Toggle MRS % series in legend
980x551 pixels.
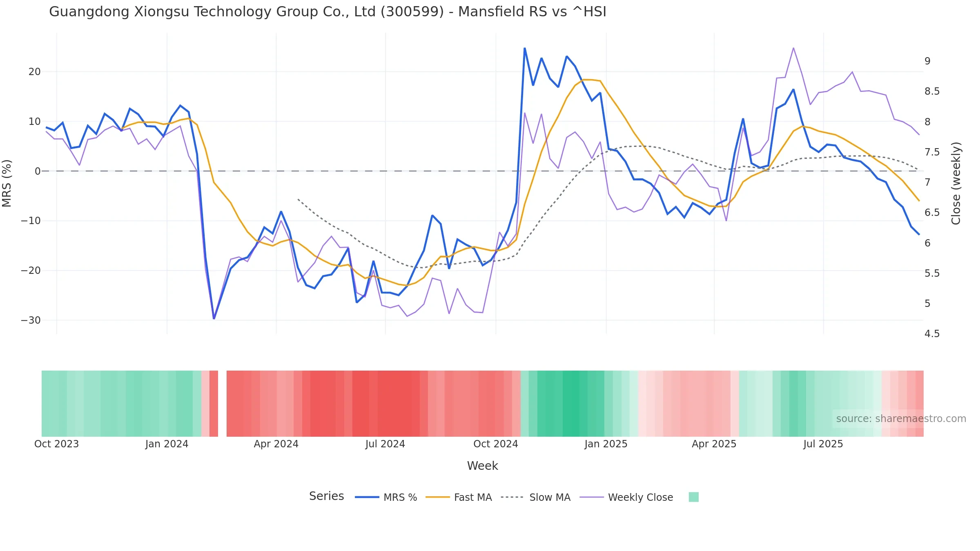[386, 497]
